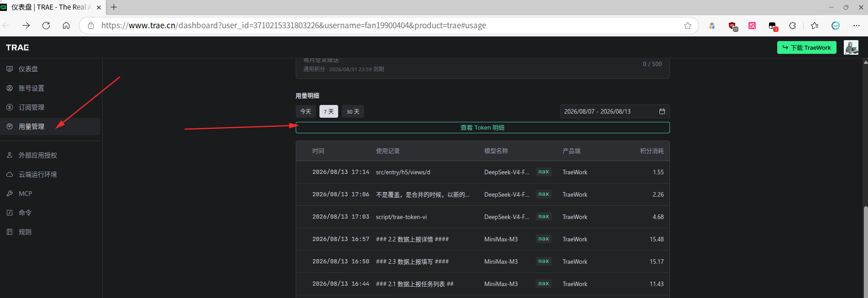The image size is (868, 298).
Task: Click the calendar icon in date range
Action: (x=662, y=111)
